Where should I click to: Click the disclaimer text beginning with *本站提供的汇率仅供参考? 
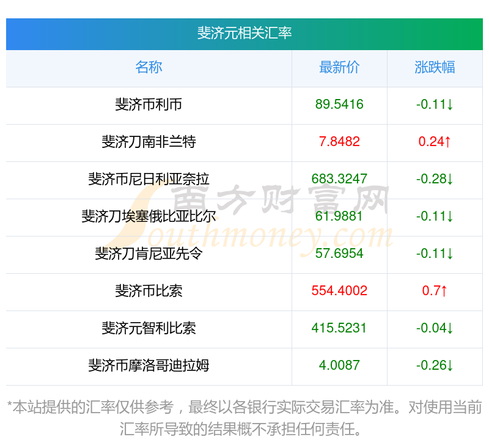pos(244,419)
